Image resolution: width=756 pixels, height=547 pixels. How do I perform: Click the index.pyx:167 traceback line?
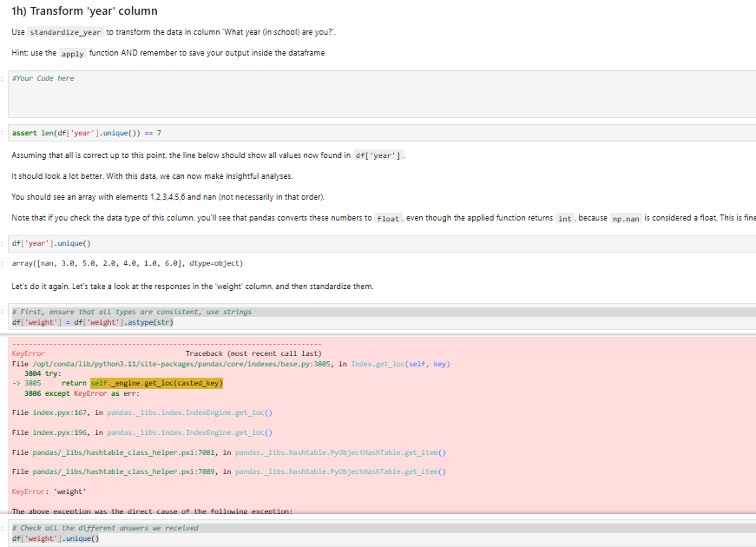coord(142,412)
